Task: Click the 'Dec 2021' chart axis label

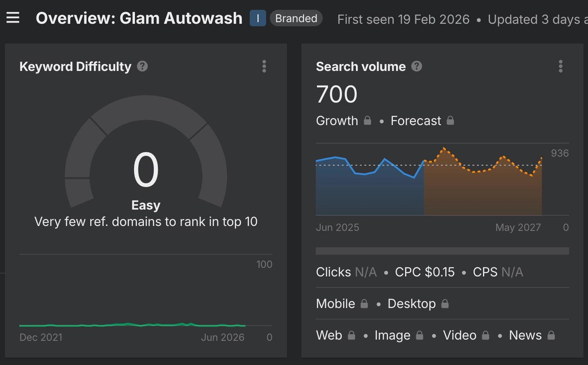Action: coord(41,337)
